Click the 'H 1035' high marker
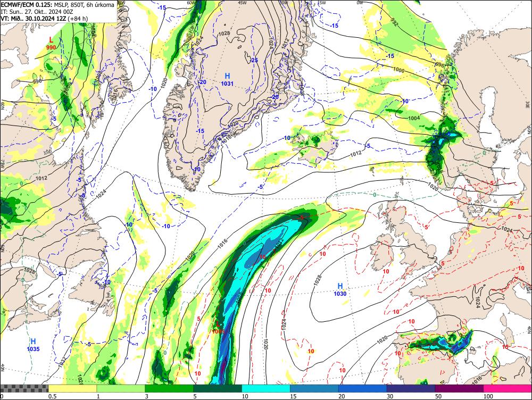Screen dimensions: 532x400 point(33,345)
